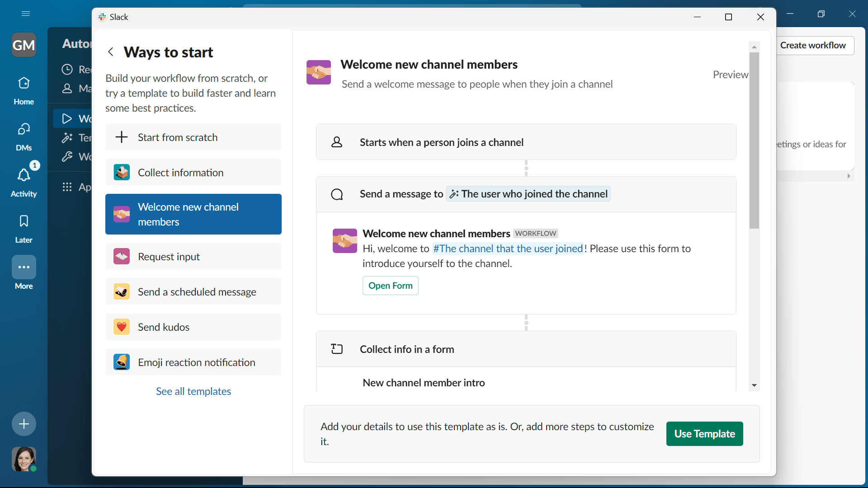Click the Preview link
The image size is (868, 488).
click(x=730, y=75)
